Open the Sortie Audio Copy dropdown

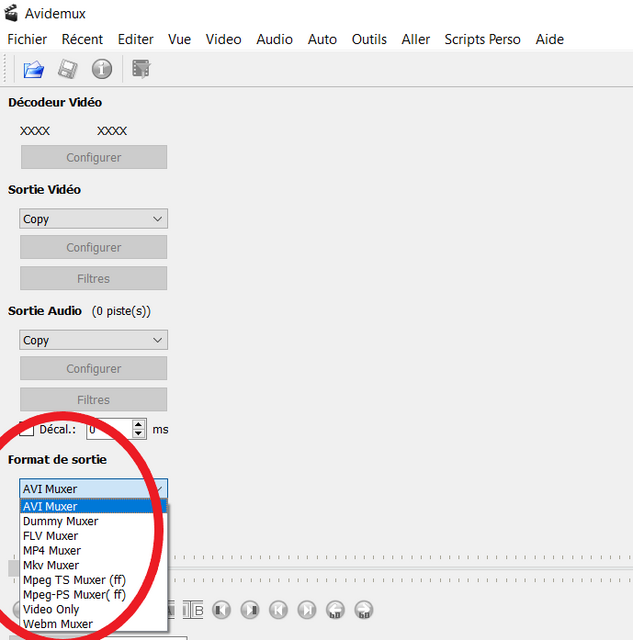(93, 340)
